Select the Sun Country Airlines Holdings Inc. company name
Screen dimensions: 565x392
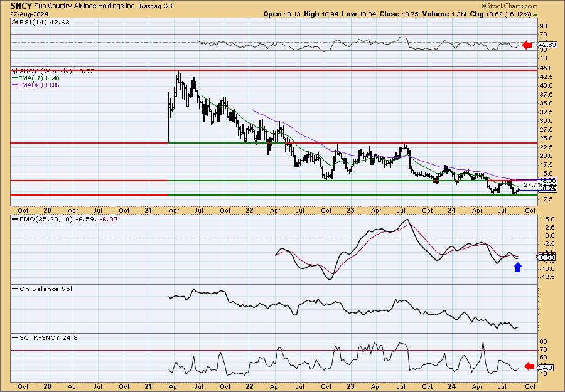[86, 6]
